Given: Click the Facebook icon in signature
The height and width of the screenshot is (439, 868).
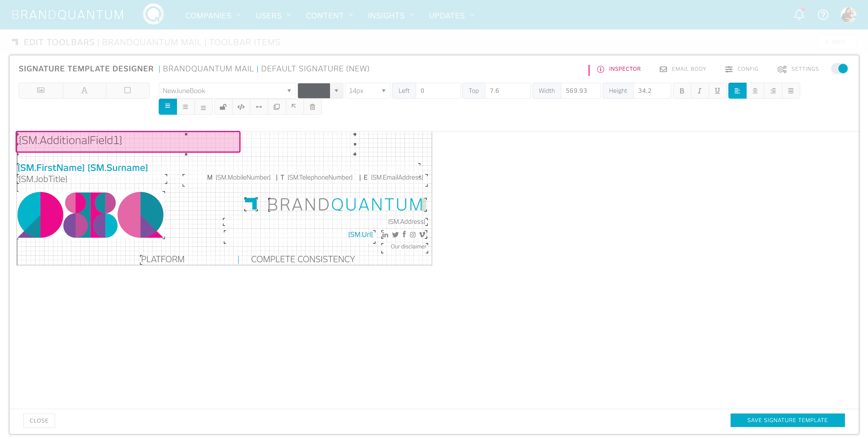Looking at the screenshot, I should click(404, 234).
